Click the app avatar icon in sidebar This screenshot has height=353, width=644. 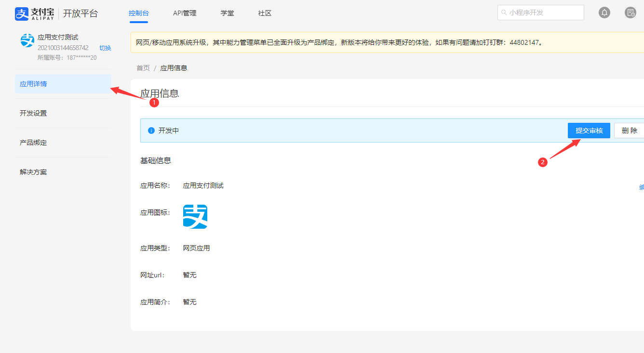click(x=27, y=40)
